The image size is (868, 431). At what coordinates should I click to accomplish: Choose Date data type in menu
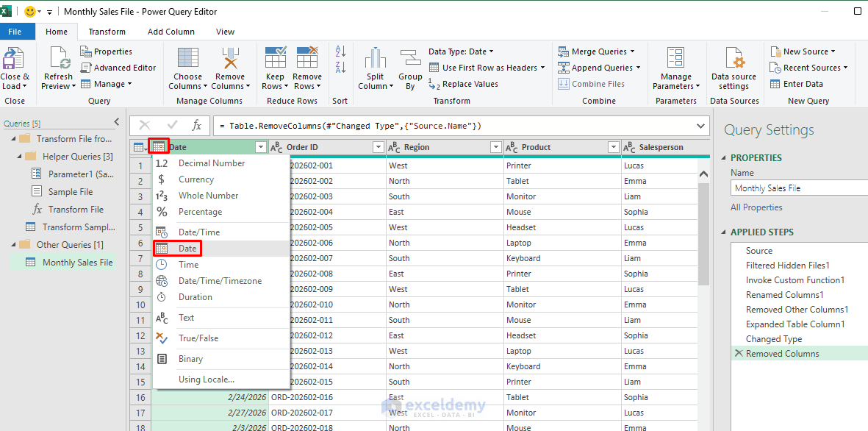click(221, 249)
